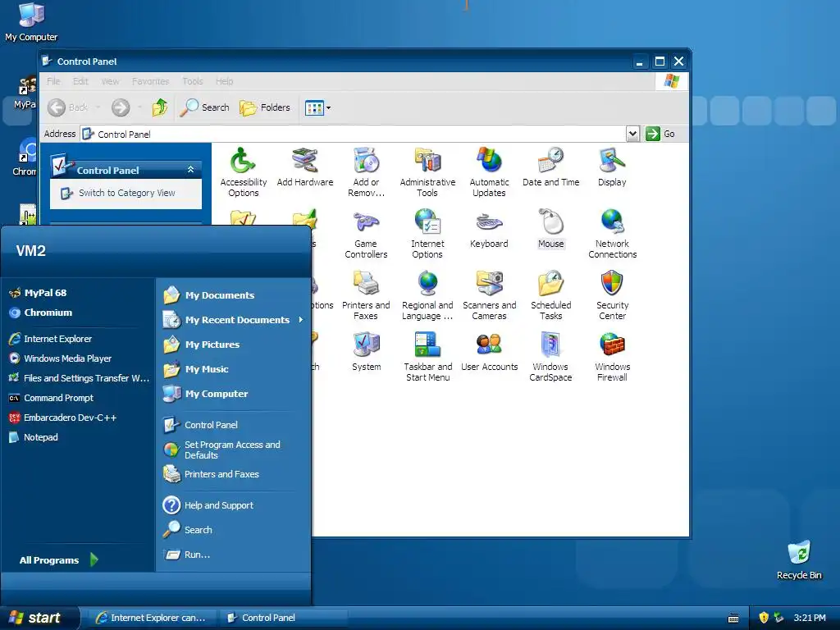Open Printers and Faxes in Control Panel window
Screen dimensions: 840x630
click(x=366, y=295)
